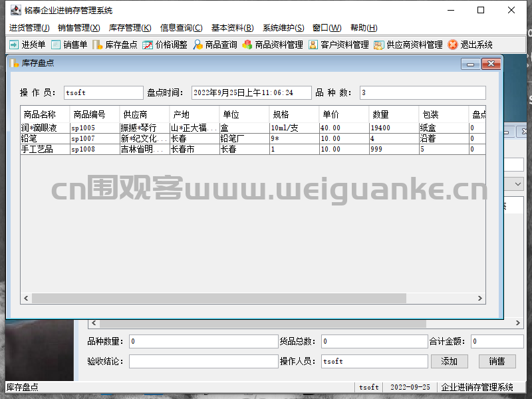532x399 pixels.
Task: Click the 品种数量 field in background window
Action: (203, 341)
